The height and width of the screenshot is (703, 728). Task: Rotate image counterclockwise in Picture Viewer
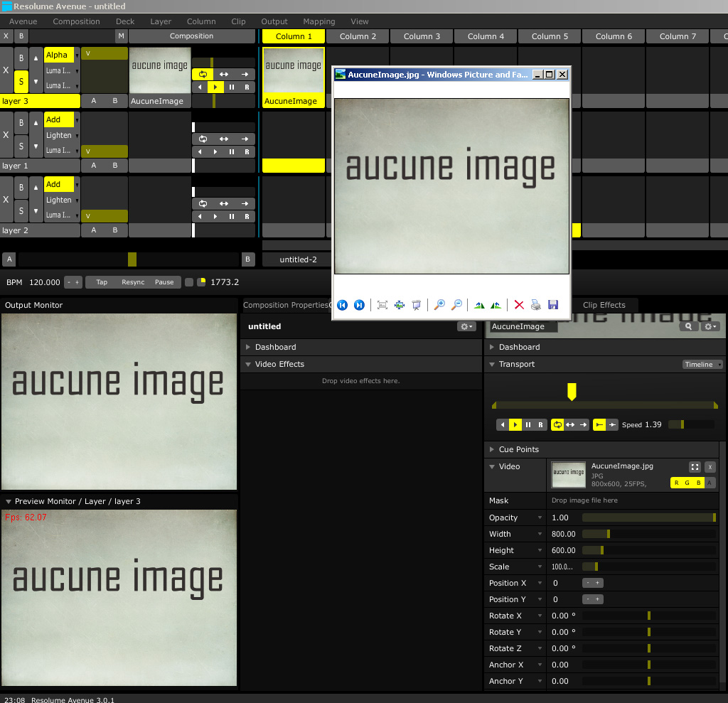pyautogui.click(x=496, y=305)
